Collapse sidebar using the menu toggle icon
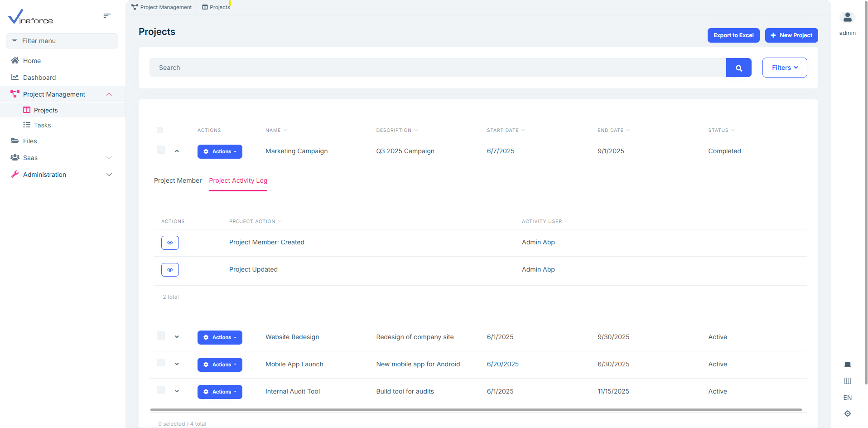 (107, 16)
